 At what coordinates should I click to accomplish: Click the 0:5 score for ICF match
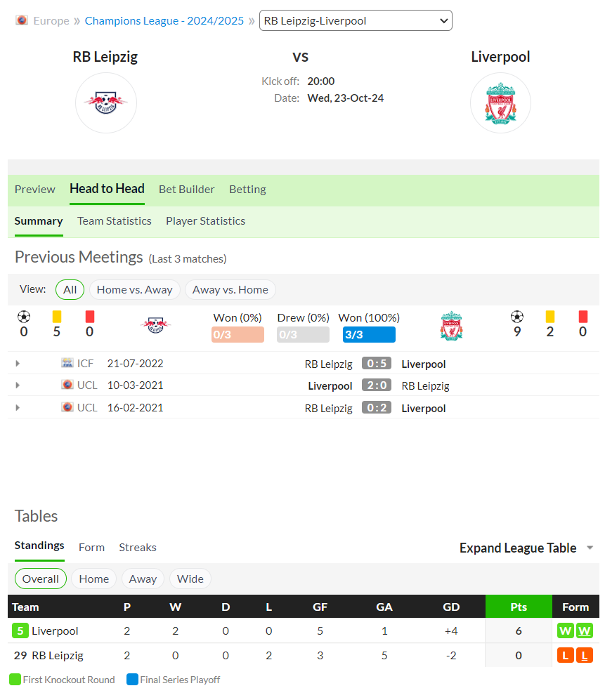(x=377, y=364)
